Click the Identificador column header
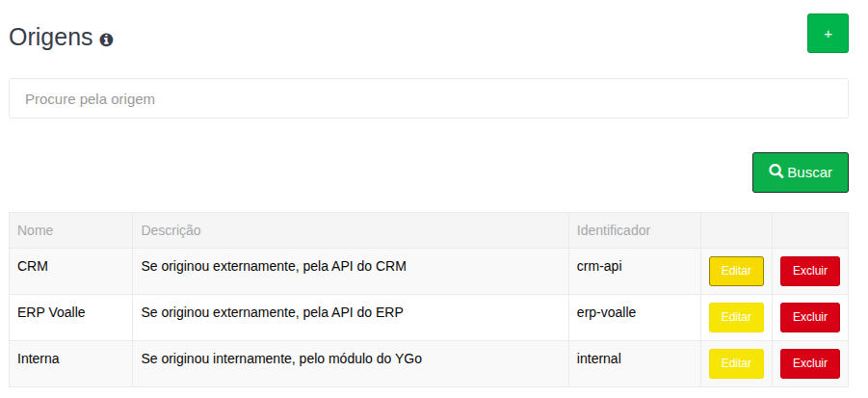The width and height of the screenshot is (868, 398). 614,230
